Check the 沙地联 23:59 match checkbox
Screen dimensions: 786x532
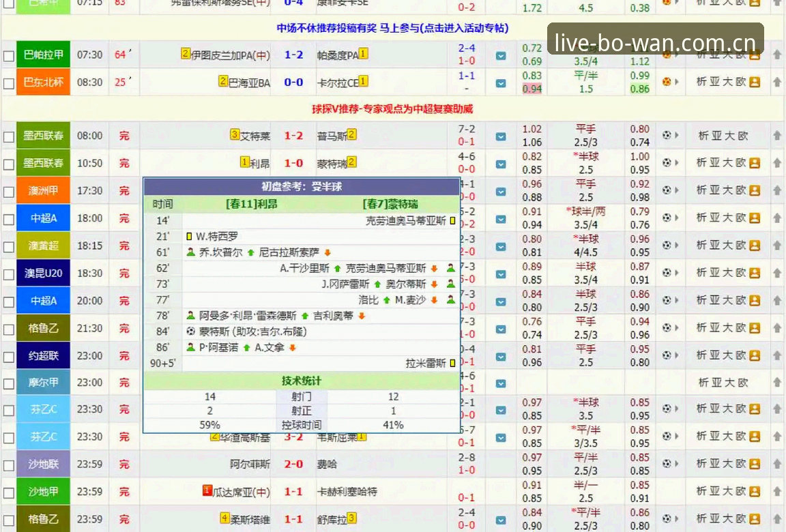point(8,465)
